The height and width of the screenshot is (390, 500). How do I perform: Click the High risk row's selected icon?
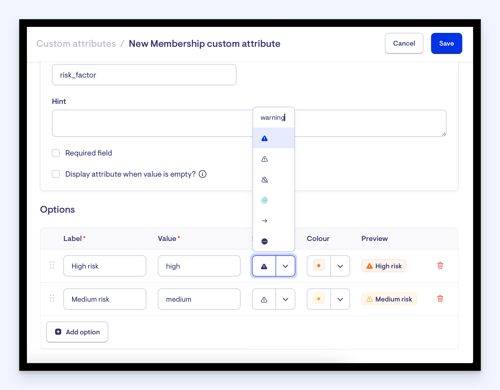(x=264, y=266)
